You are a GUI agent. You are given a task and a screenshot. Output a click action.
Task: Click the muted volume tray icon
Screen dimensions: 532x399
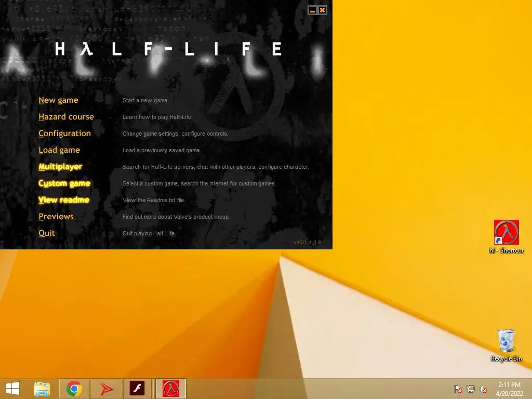(483, 389)
